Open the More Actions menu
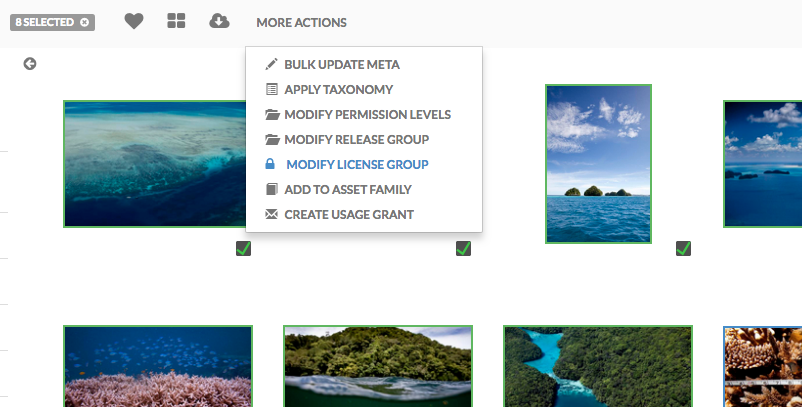Image resolution: width=802 pixels, height=407 pixels. [301, 22]
